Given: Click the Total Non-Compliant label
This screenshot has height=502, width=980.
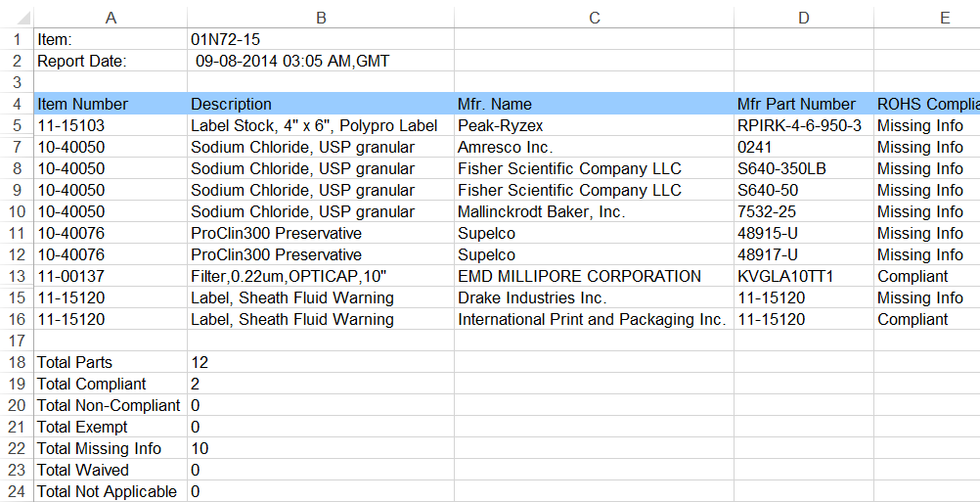Looking at the screenshot, I should tap(111, 406).
